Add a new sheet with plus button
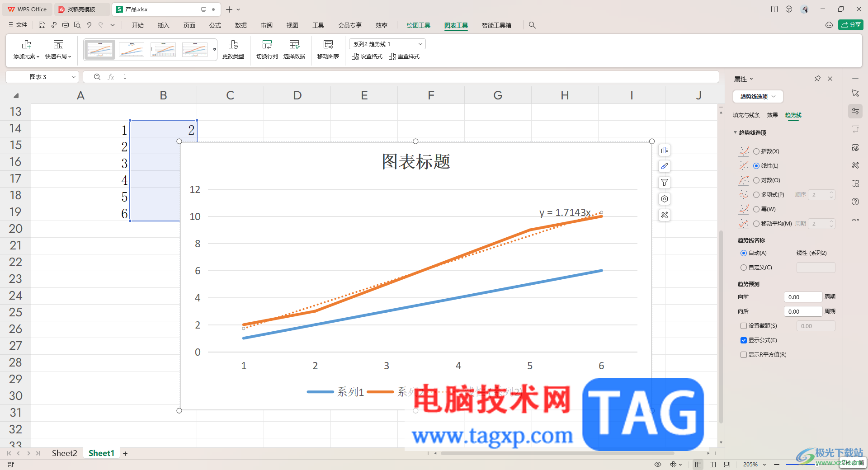Screen dimensions: 868x470 [125, 453]
